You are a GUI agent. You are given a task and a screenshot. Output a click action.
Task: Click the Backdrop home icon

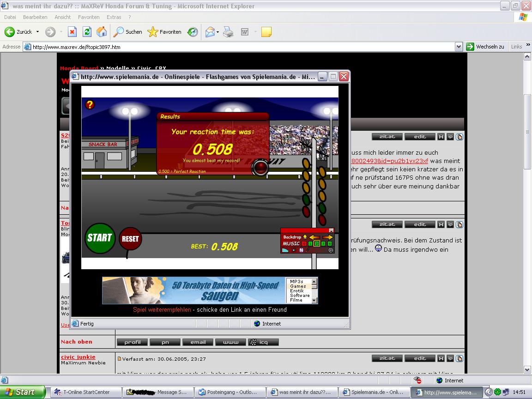point(305,237)
